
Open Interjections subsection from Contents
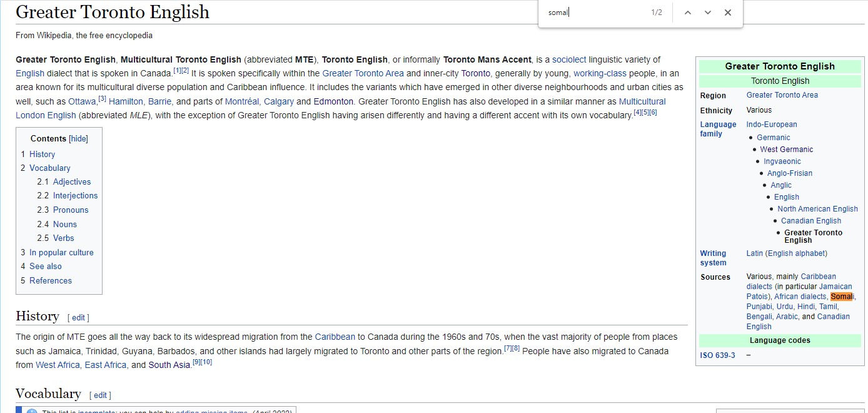pos(76,195)
